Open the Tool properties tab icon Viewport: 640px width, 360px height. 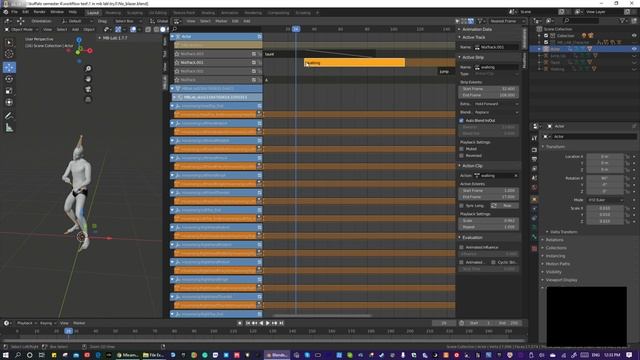(x=534, y=138)
